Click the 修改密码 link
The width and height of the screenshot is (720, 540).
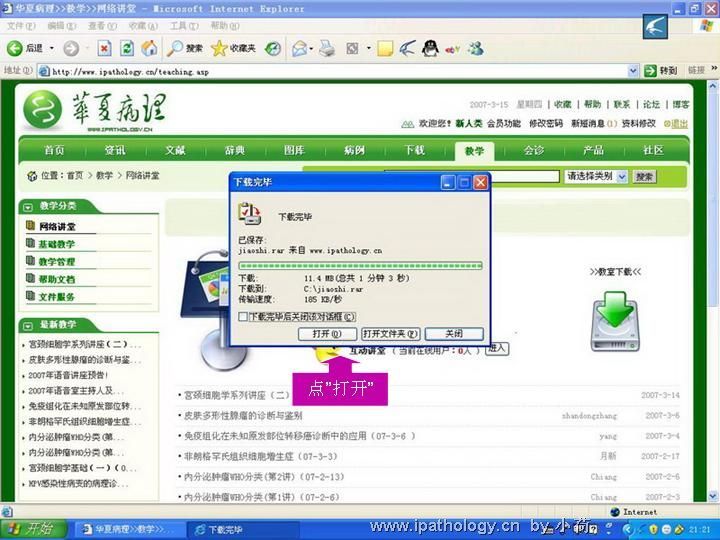(546, 124)
